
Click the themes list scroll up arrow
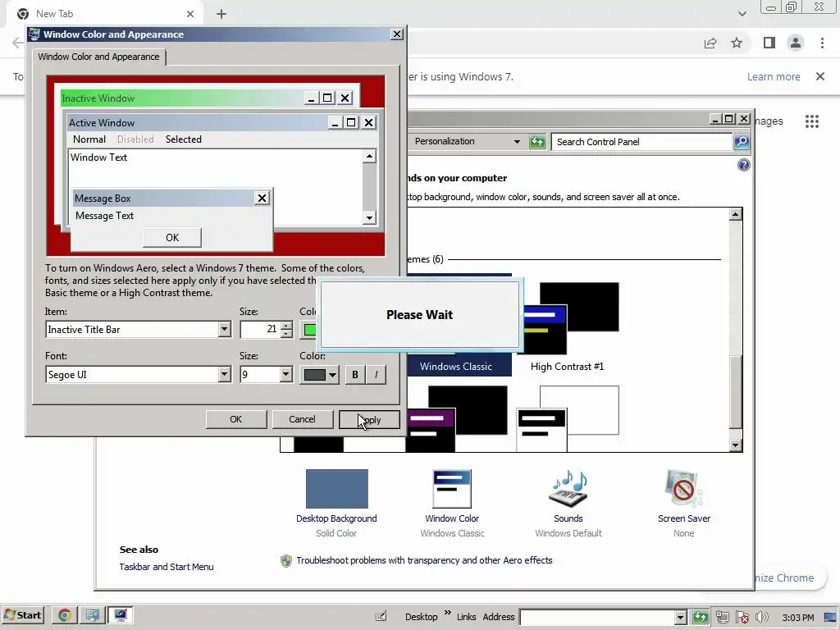736,214
